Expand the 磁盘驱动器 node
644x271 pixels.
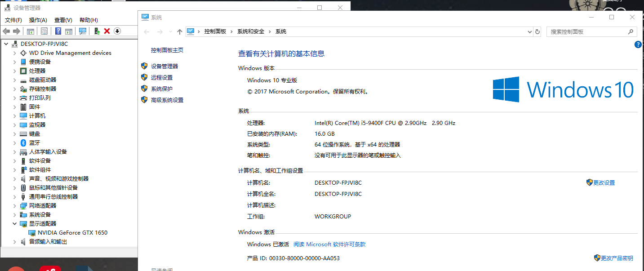(15, 80)
